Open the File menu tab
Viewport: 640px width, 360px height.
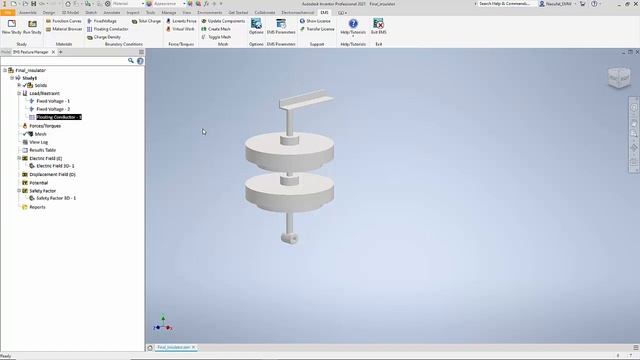tap(7, 13)
